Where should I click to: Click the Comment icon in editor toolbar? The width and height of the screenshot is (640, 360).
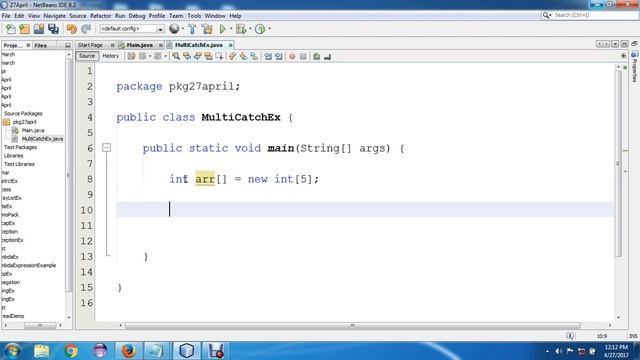click(x=316, y=56)
